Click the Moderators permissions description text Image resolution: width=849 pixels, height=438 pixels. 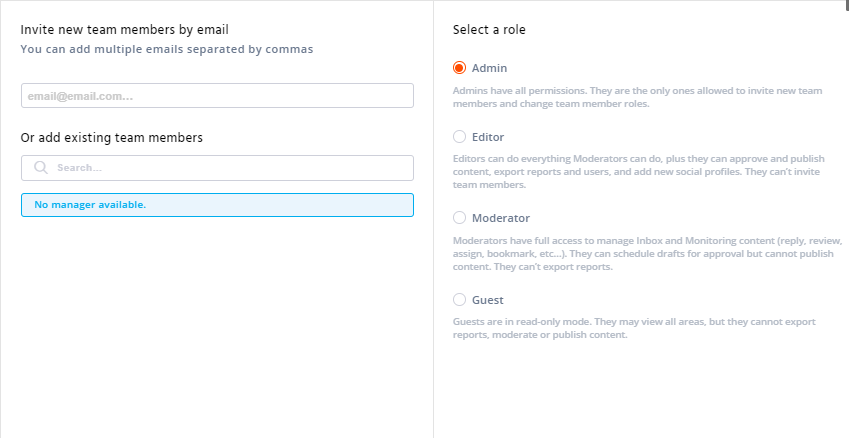click(x=647, y=254)
